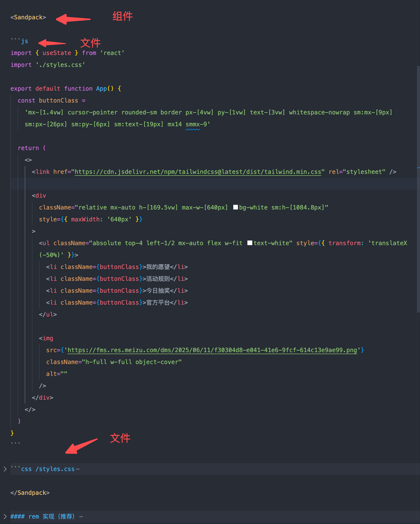Open the fms.res.meizu.com image URL
Viewport: 420px width, 524px height.
pos(212,350)
